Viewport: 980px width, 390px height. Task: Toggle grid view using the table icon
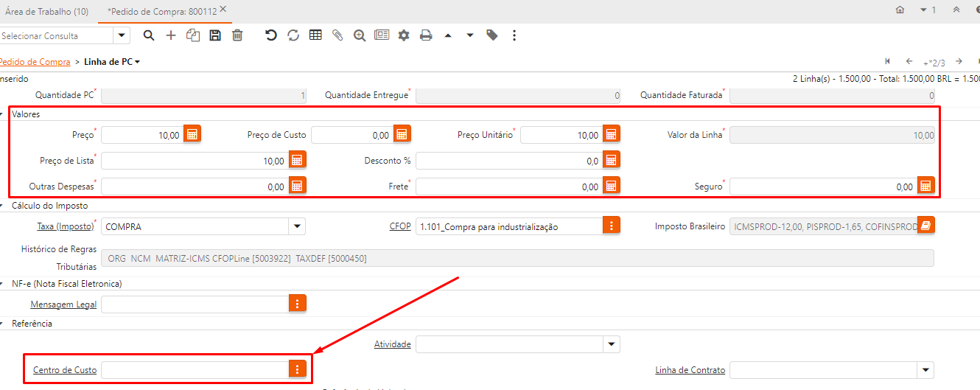click(x=315, y=35)
